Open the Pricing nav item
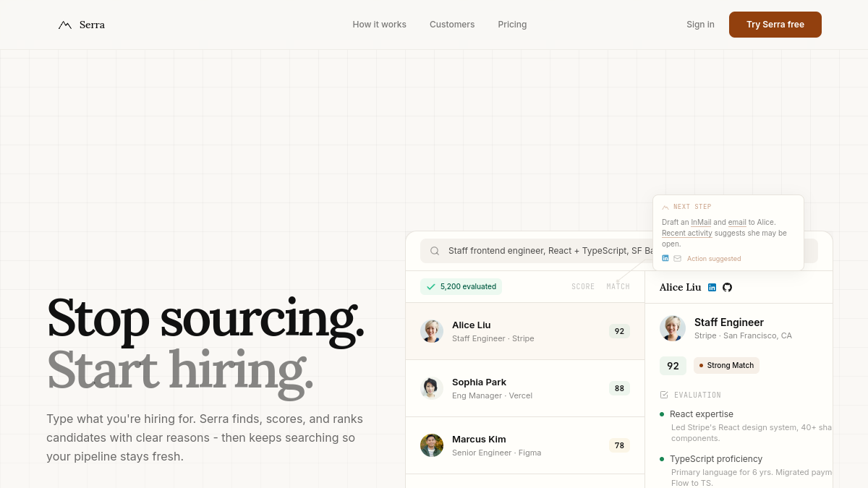The image size is (868, 488). (512, 25)
